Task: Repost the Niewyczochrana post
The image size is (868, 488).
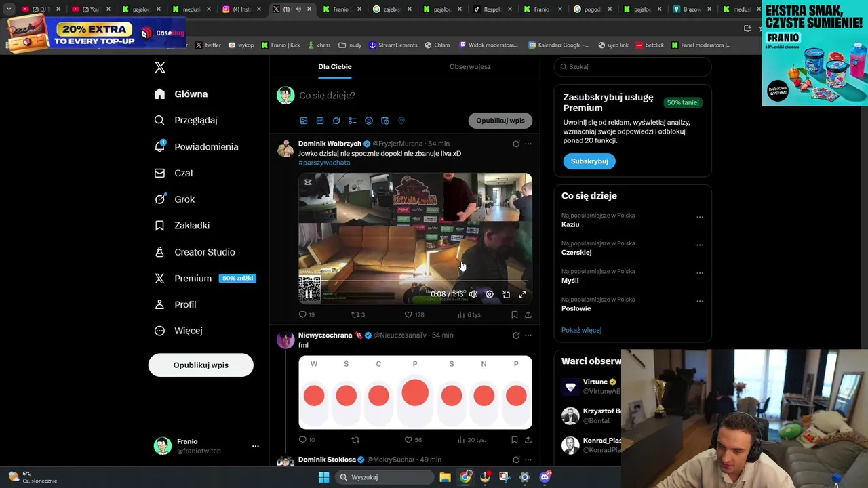Action: [x=355, y=440]
